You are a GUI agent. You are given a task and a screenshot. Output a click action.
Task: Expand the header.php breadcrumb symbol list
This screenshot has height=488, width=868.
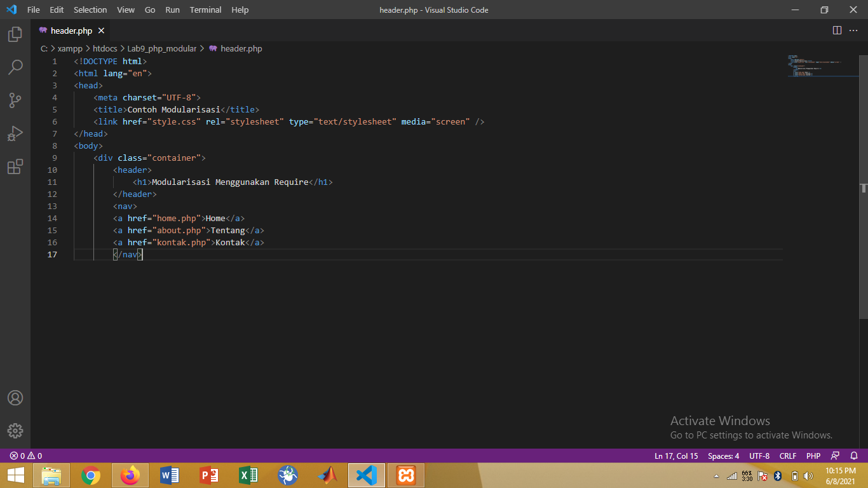236,48
